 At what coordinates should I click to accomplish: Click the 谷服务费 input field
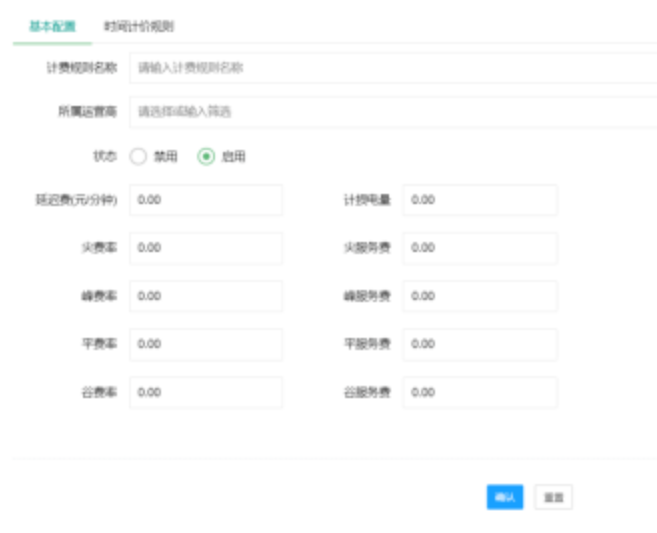(479, 392)
